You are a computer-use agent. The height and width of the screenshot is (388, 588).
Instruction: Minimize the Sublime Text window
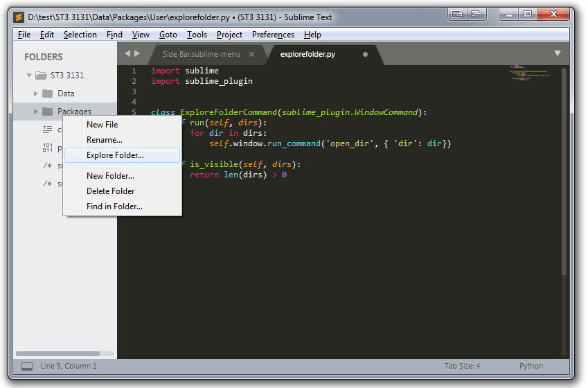(509, 15)
